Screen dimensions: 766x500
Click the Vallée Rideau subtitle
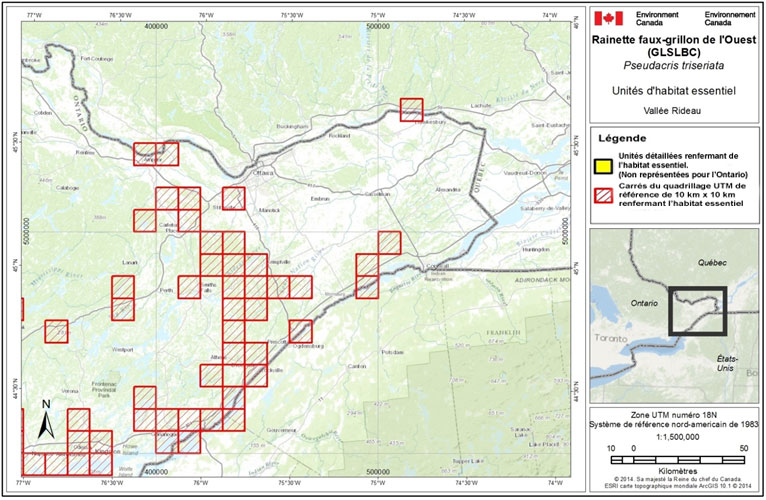(676, 110)
